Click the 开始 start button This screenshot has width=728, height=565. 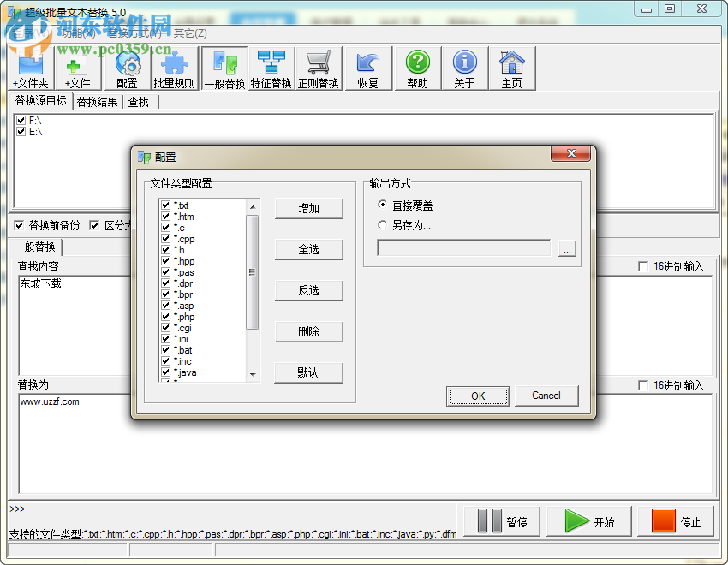pos(588,520)
